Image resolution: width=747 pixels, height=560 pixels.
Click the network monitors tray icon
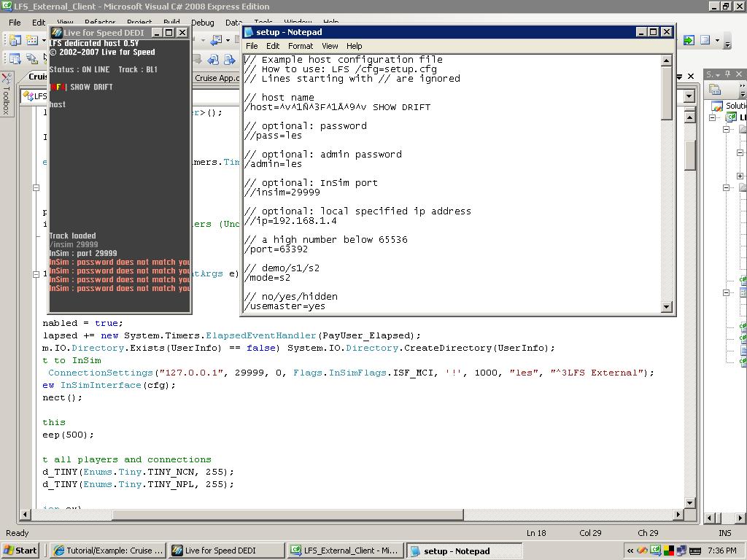tap(682, 551)
